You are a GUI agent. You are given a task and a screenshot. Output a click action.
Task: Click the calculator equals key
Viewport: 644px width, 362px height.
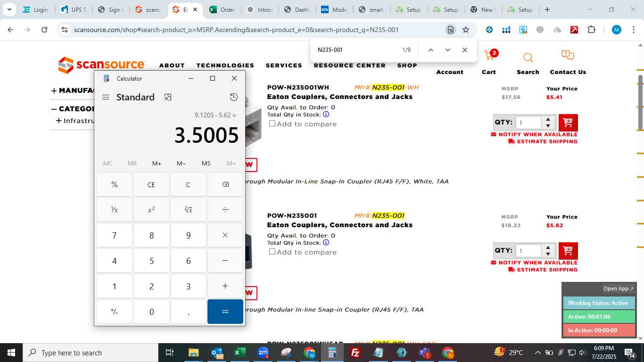tap(225, 312)
